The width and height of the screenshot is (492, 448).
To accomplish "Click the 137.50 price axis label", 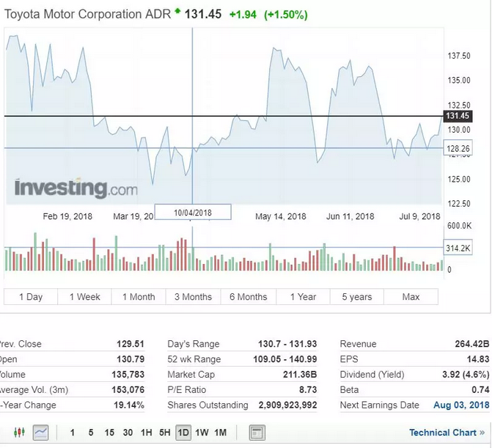I will tap(459, 56).
